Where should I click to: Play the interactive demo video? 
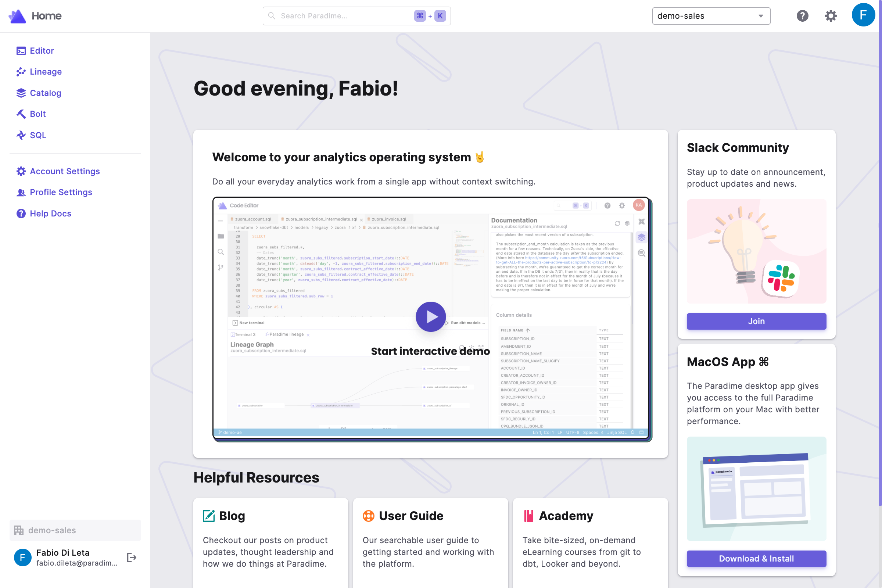click(x=430, y=318)
